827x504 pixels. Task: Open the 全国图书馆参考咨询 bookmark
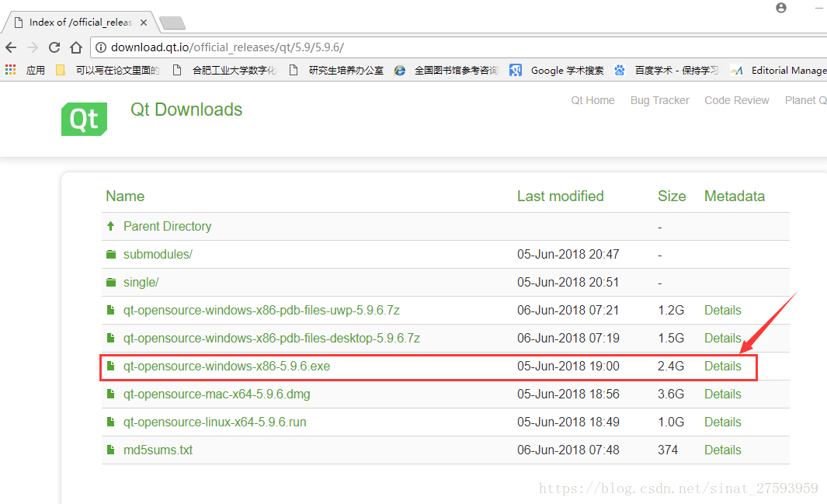447,70
